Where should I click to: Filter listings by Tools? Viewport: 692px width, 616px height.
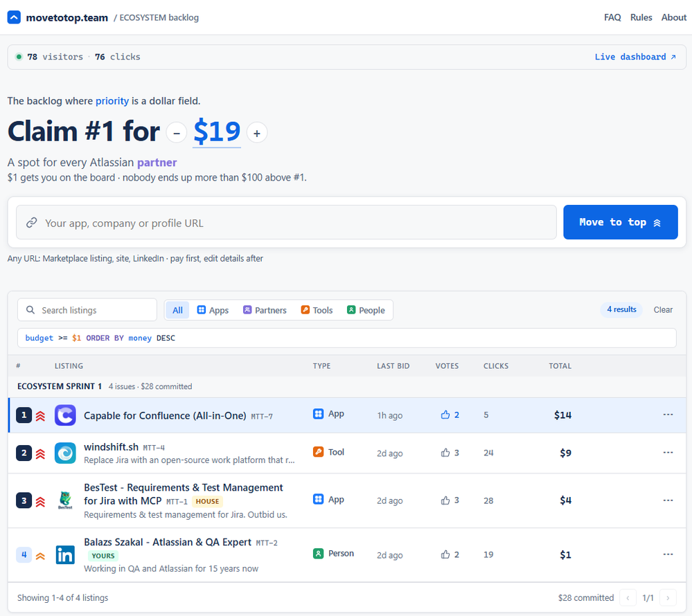317,310
